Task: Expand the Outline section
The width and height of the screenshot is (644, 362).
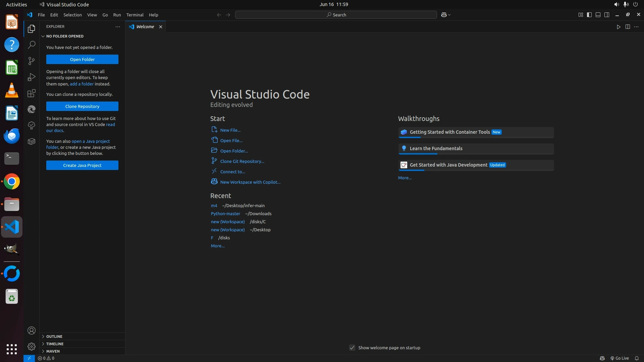Action: pos(54,336)
